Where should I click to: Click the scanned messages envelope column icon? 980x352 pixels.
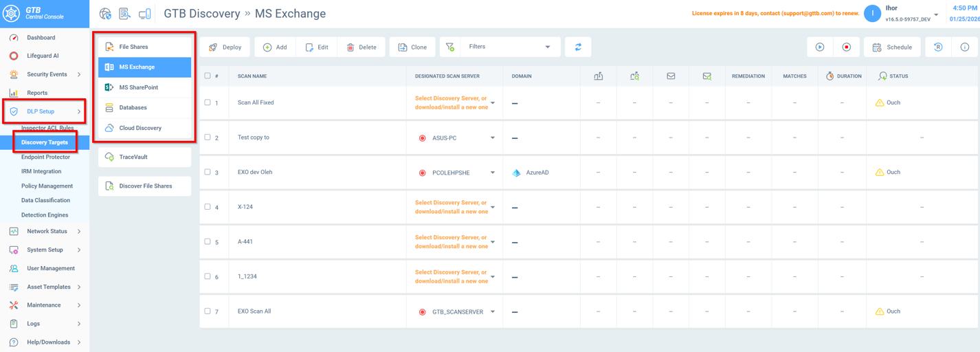point(707,76)
